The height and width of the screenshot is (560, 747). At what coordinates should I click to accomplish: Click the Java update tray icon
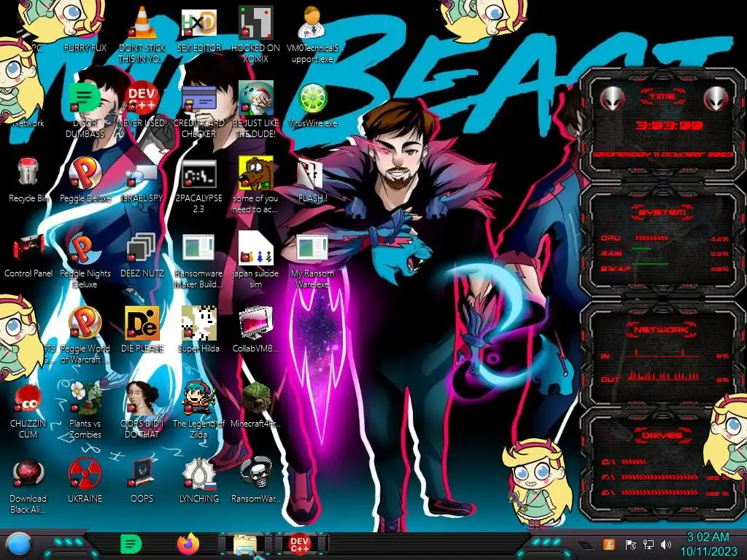point(609,544)
